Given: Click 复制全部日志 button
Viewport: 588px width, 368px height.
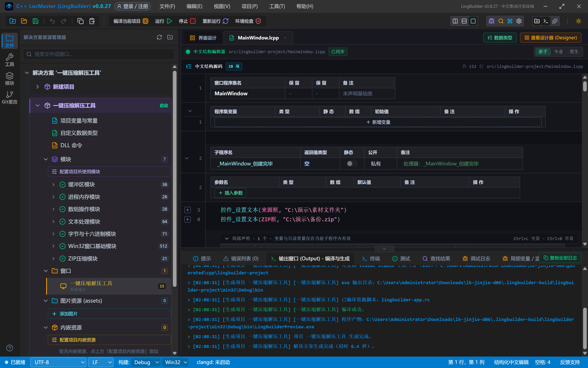Looking at the screenshot, I should [560, 258].
